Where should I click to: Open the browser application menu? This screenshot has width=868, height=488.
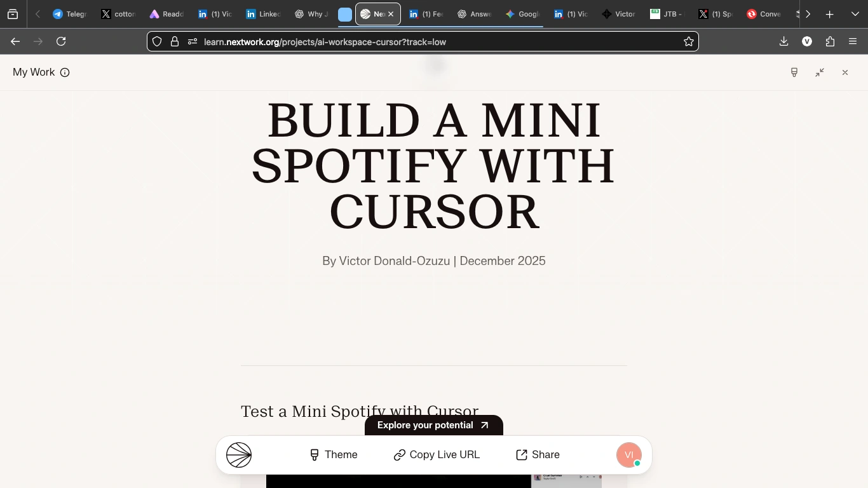[x=853, y=41]
